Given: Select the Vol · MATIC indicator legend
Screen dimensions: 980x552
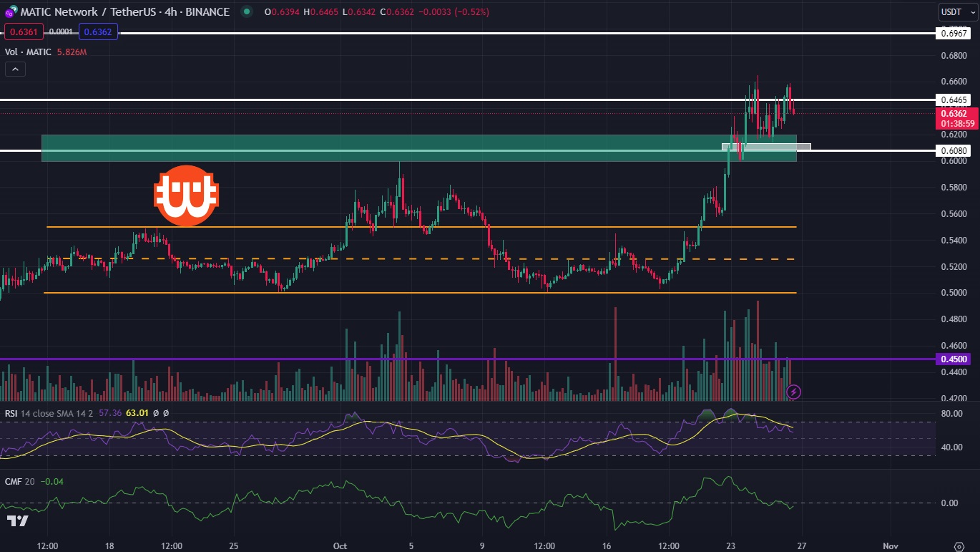Looking at the screenshot, I should point(29,52).
